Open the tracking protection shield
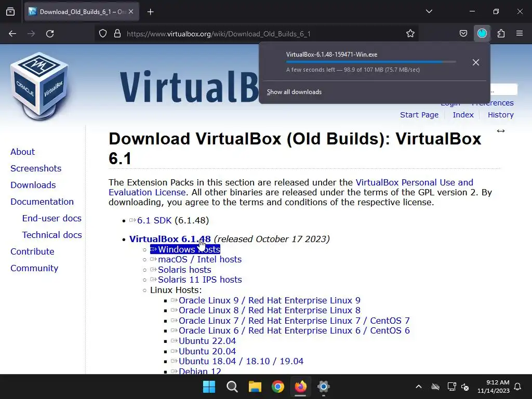 103,34
